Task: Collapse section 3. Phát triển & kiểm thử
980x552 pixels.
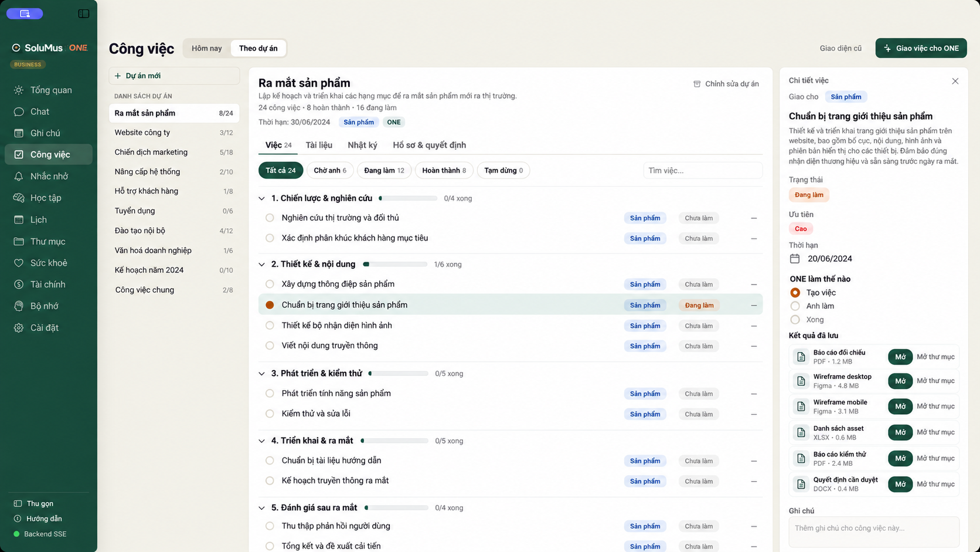Action: point(262,374)
